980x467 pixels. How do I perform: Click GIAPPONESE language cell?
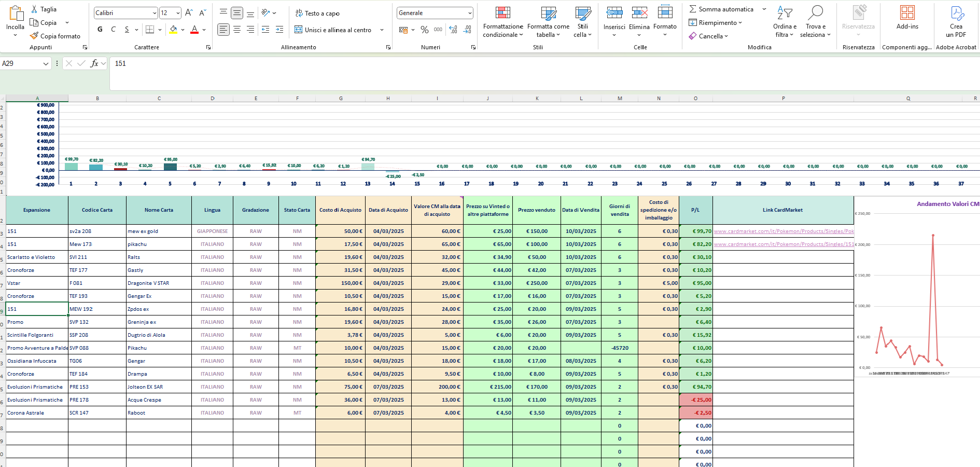tap(212, 231)
